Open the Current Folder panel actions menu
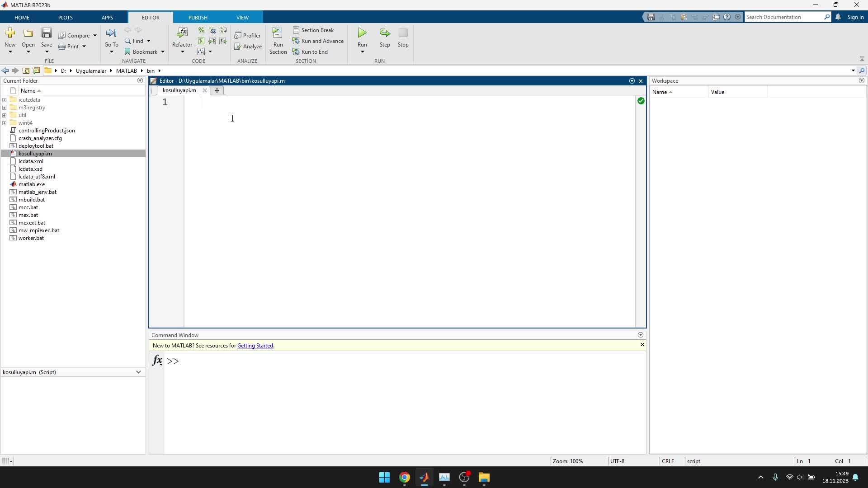Viewport: 868px width, 488px height. (x=140, y=81)
